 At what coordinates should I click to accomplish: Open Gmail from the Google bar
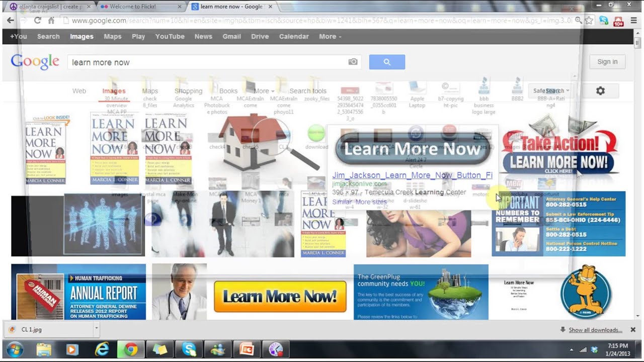tap(231, 36)
